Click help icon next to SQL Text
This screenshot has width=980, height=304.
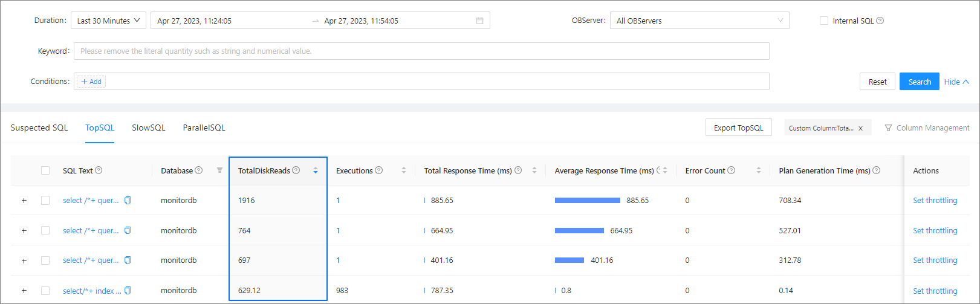[99, 170]
